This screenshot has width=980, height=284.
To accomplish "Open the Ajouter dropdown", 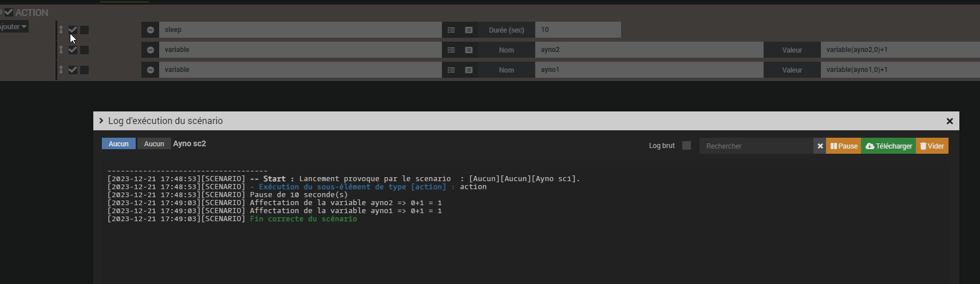I will (13, 27).
